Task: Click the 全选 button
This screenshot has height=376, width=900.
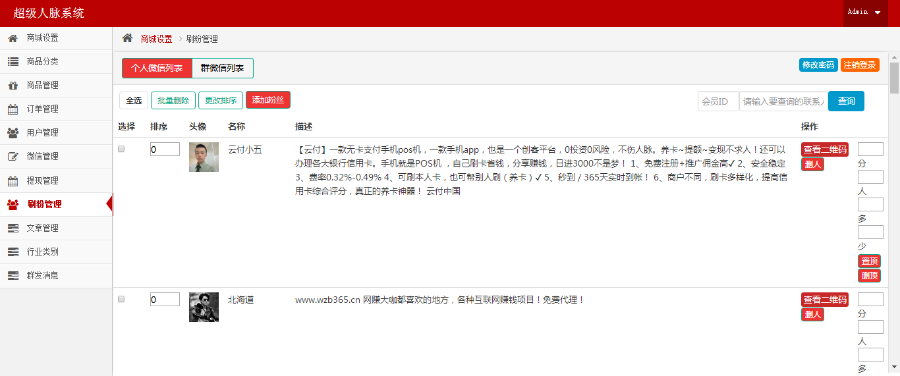Action: click(134, 100)
